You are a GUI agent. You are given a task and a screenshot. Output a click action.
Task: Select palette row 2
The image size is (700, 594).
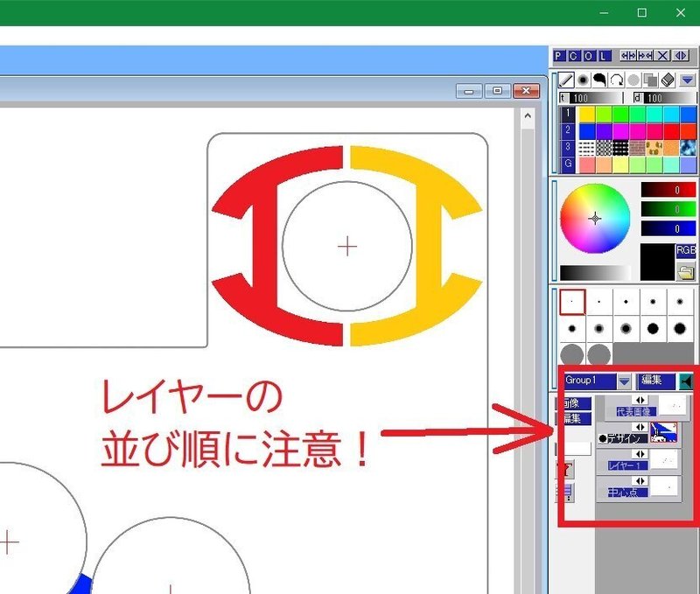(568, 130)
